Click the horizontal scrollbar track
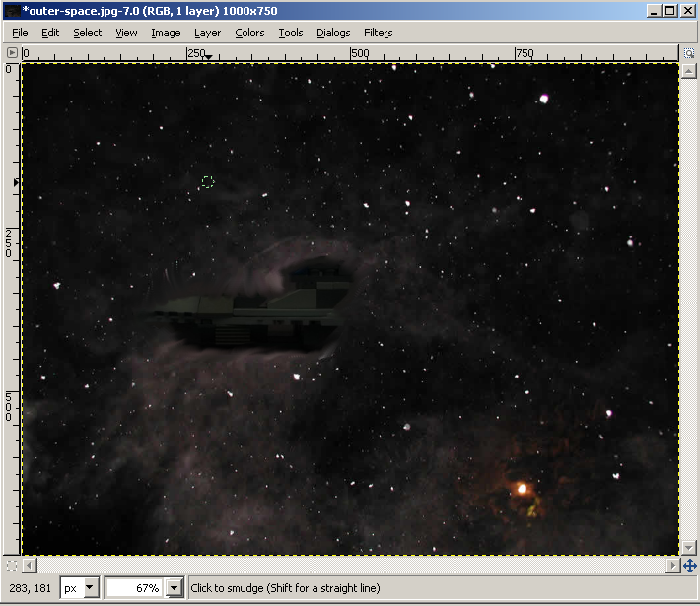The height and width of the screenshot is (606, 700). click(350, 566)
